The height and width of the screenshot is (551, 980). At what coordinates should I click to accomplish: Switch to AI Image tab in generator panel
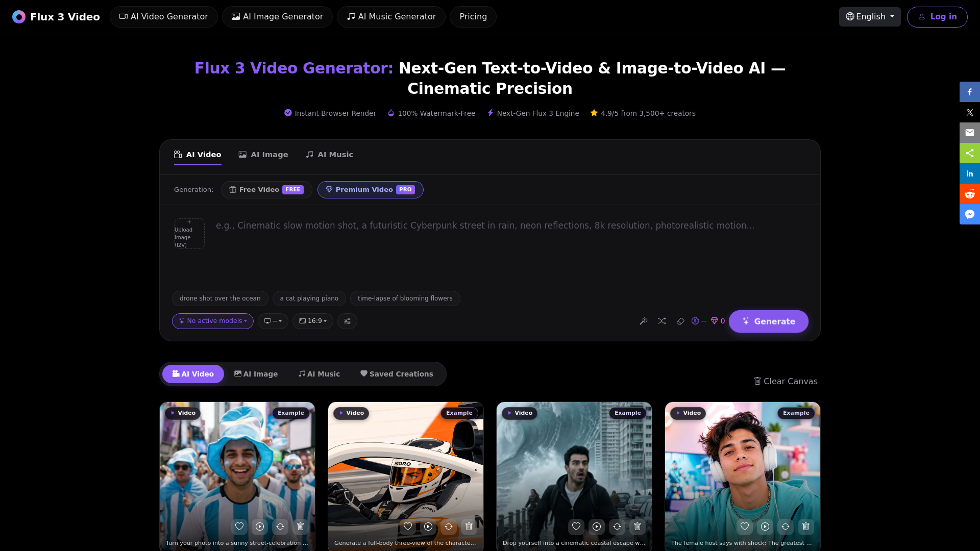coord(263,155)
